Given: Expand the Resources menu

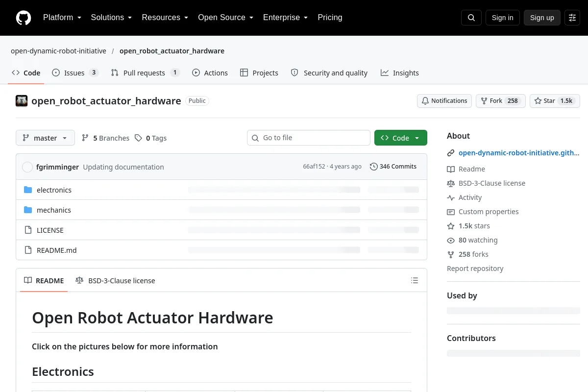Looking at the screenshot, I should [165, 18].
